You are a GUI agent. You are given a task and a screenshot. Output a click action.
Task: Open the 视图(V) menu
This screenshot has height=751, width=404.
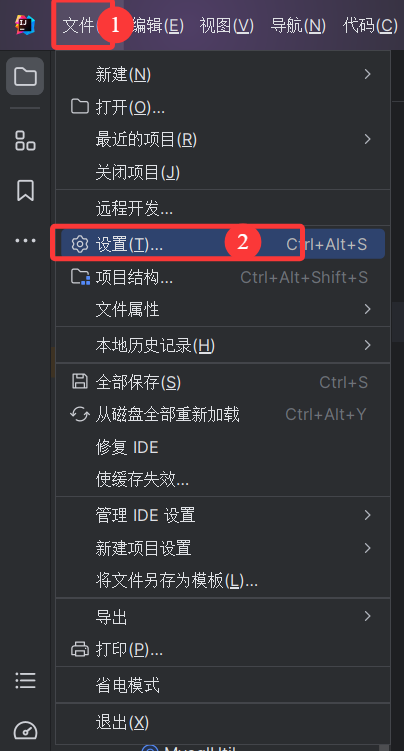click(226, 25)
